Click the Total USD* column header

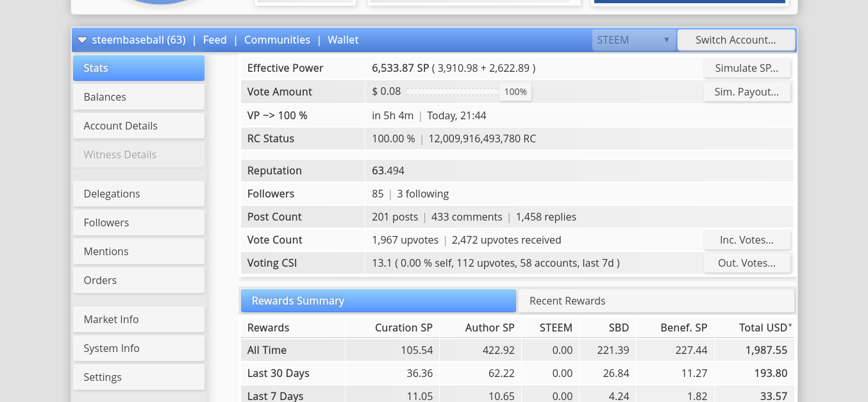point(765,328)
